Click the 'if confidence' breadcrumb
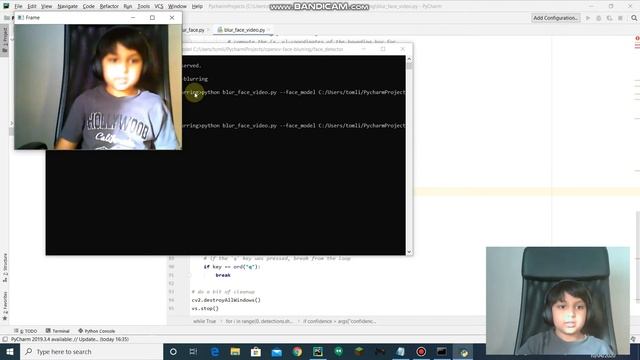The width and height of the screenshot is (640, 360). tap(339, 321)
